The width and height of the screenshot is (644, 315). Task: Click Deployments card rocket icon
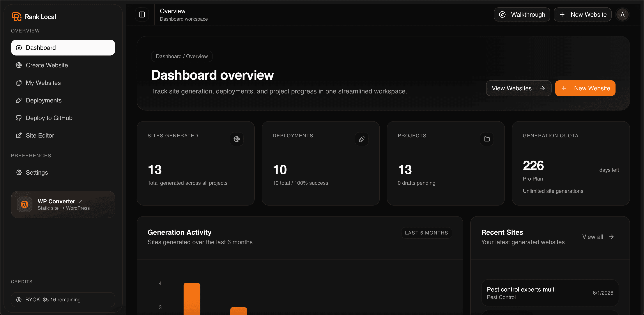pos(362,139)
